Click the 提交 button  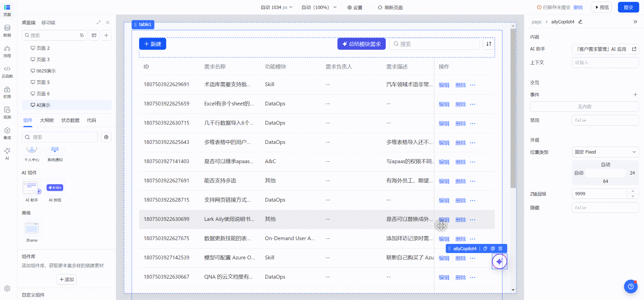[x=628, y=7]
